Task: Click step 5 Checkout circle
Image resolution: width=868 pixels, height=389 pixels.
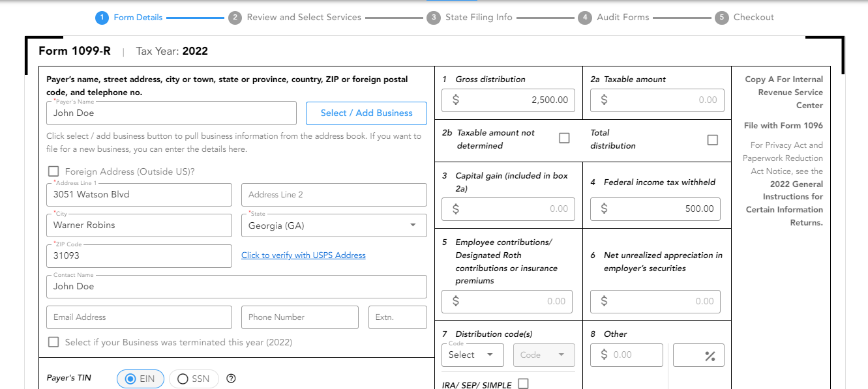Action: tap(721, 18)
